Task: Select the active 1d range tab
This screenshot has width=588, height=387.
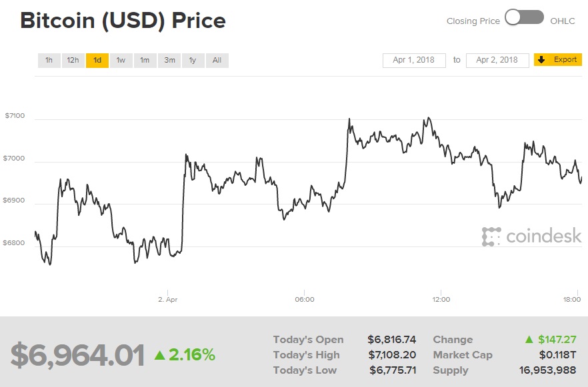Action: pos(97,61)
